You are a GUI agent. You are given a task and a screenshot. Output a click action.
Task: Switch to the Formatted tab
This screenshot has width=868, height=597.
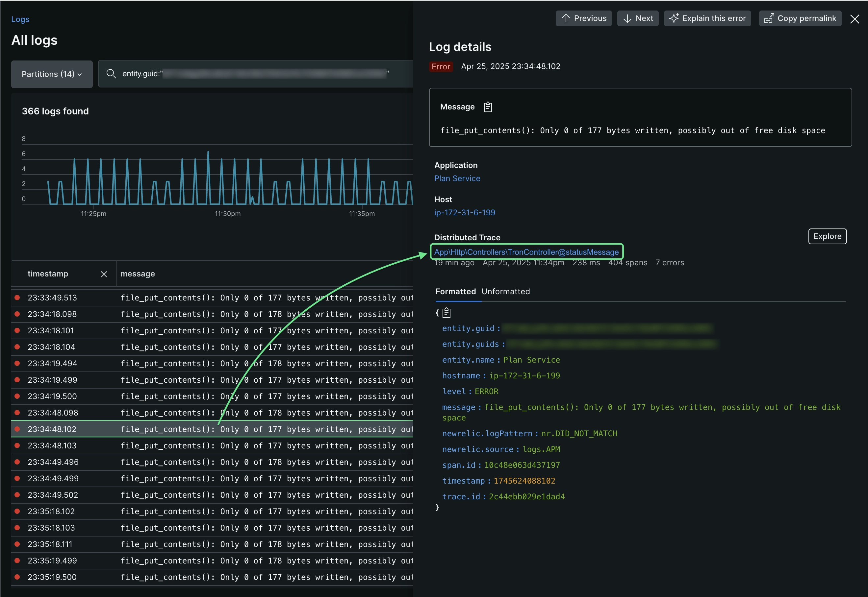[455, 291]
